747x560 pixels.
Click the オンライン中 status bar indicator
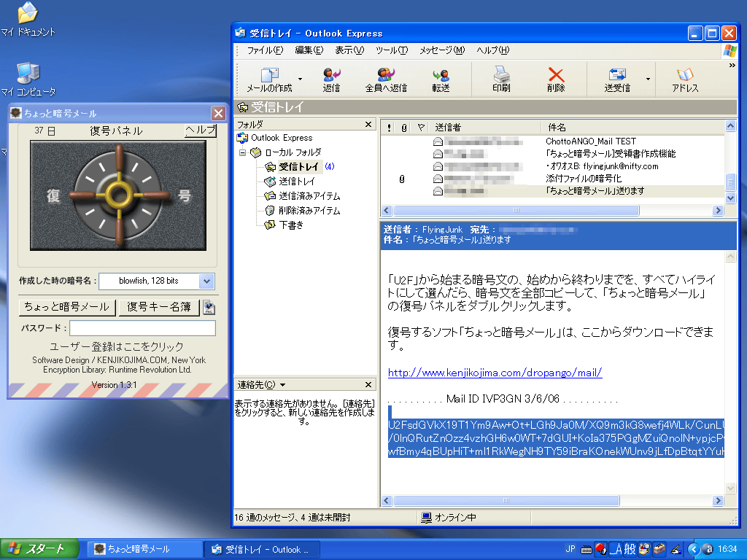tap(449, 518)
